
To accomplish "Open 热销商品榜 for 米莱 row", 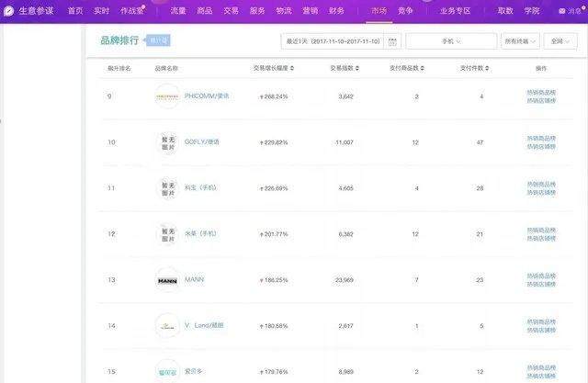I will pyautogui.click(x=541, y=231).
